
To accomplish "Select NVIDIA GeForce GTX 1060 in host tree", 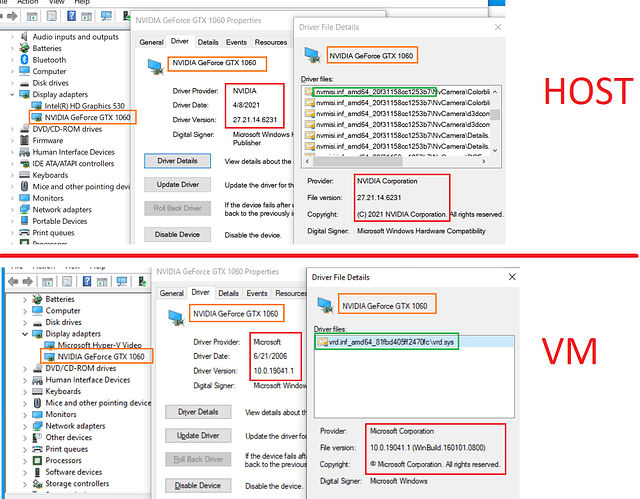I will coord(87,117).
